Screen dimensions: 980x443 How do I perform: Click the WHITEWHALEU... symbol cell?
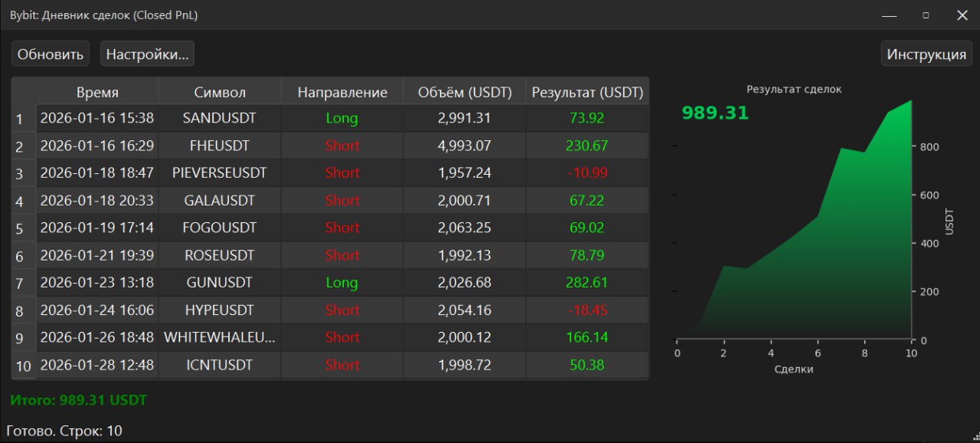[x=220, y=337]
